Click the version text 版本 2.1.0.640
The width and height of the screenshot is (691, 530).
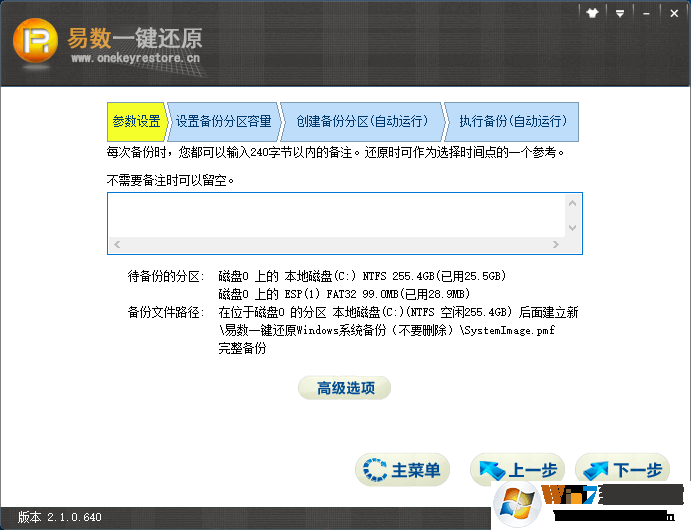[x=60, y=517]
